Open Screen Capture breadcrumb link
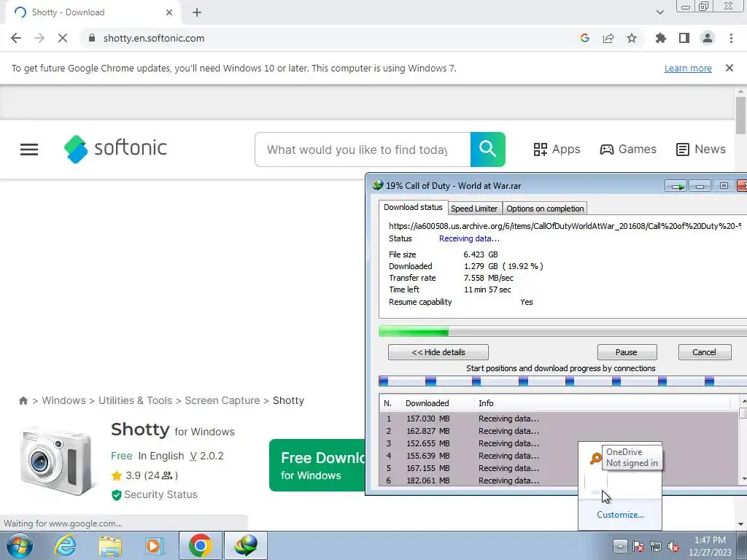Viewport: 747px width, 560px height. click(222, 400)
